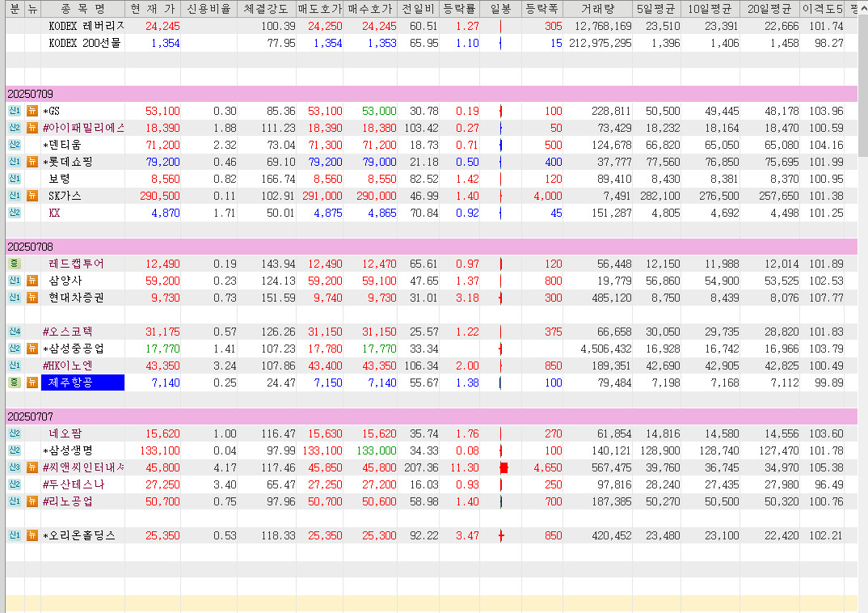Sort by the 현재가 column header
The width and height of the screenshot is (868, 613).
(153, 8)
